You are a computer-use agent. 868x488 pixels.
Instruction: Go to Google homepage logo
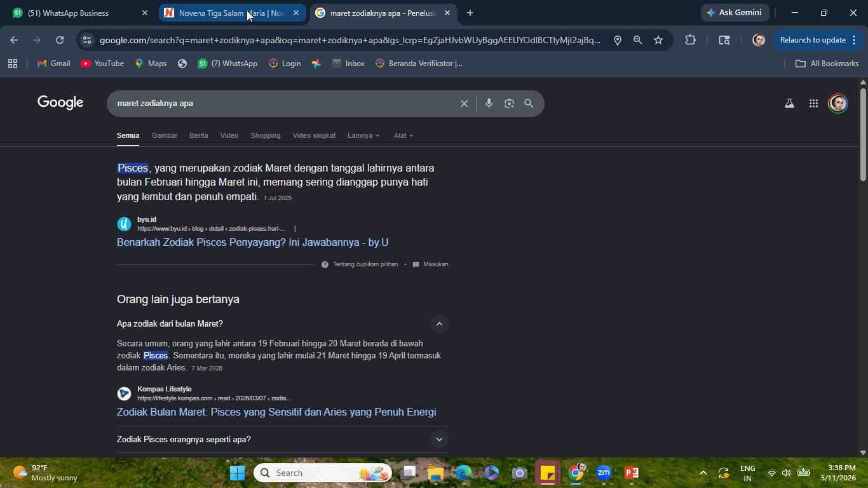(x=60, y=103)
